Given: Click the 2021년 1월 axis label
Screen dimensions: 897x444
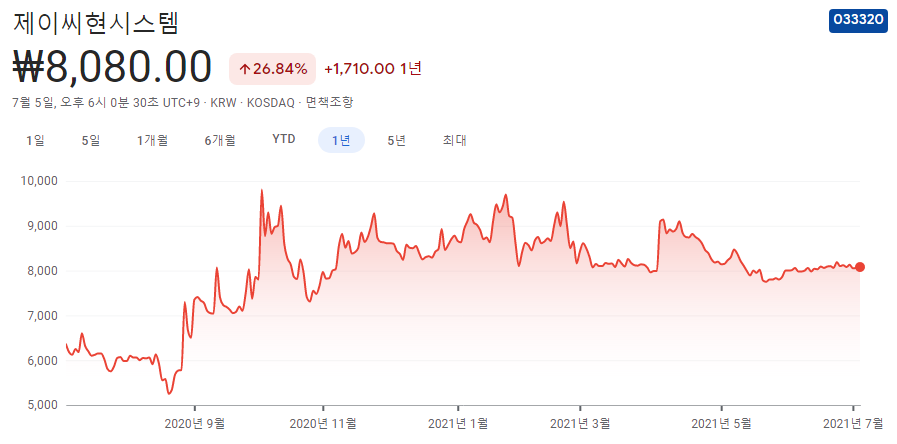Looking at the screenshot, I should [x=458, y=424].
